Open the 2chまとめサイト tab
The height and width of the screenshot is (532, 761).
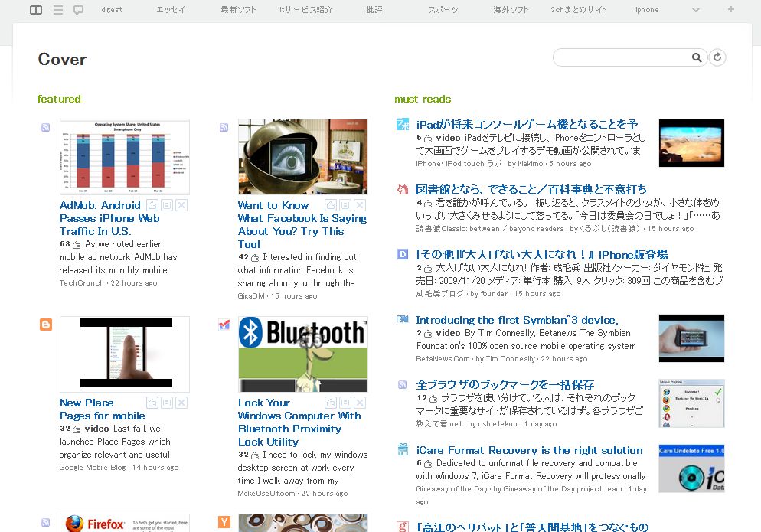coord(579,10)
